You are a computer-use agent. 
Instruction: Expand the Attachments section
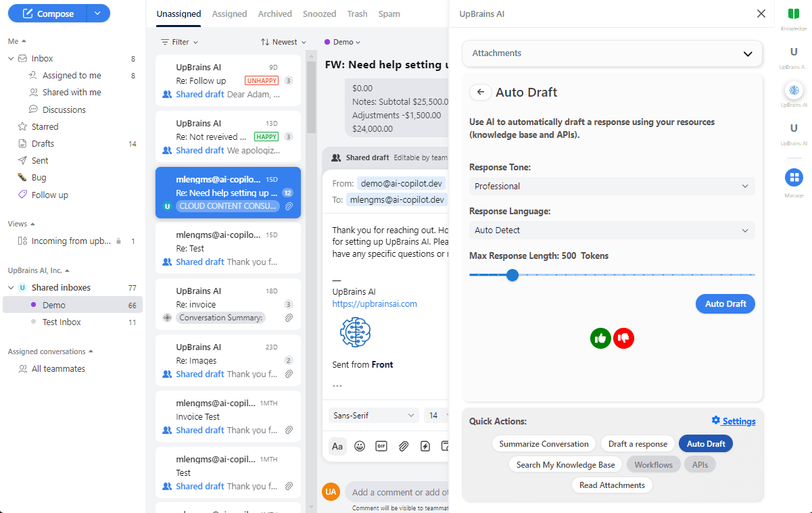612,53
